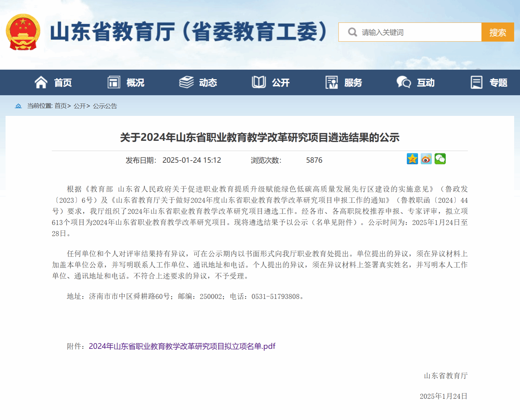Click the publish date 2025-01-24 15:12
520x420 pixels.
click(x=192, y=160)
